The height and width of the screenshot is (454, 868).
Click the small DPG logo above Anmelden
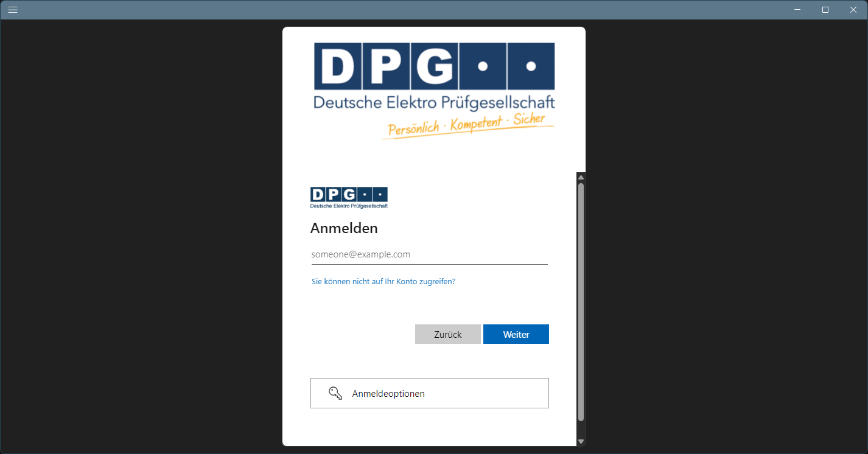point(349,198)
